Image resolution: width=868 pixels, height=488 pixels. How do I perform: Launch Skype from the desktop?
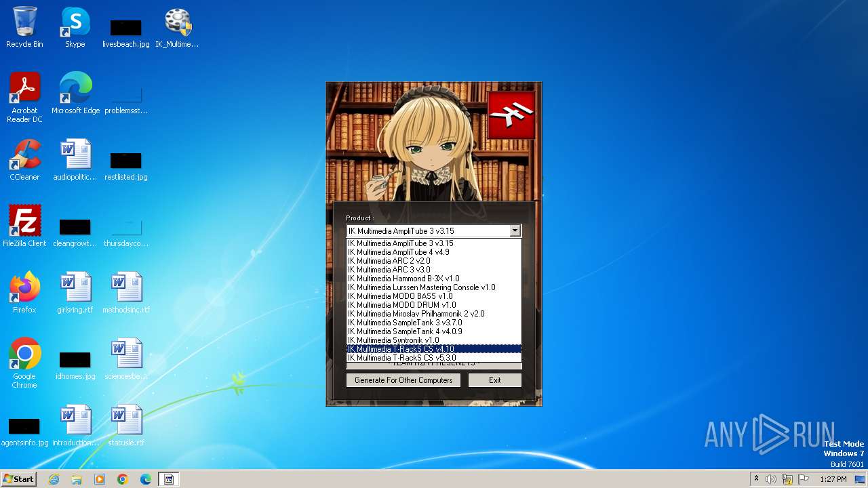tap(75, 27)
